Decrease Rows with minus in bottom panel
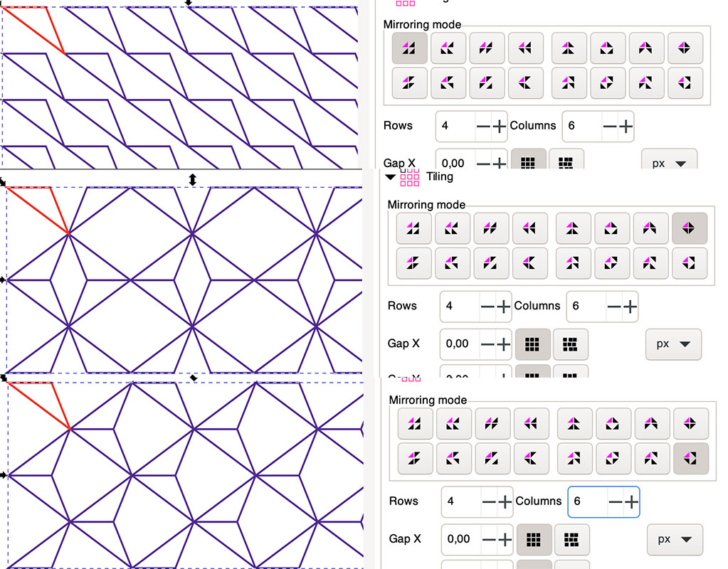This screenshot has height=569, width=728. 489,501
